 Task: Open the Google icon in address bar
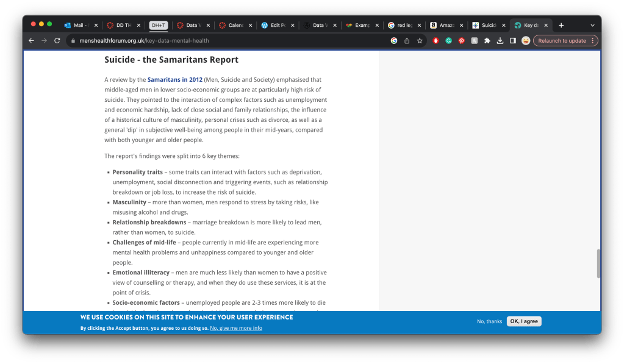394,41
